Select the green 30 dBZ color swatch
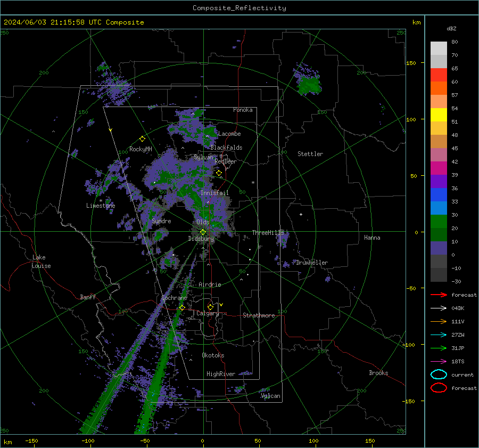 pyautogui.click(x=439, y=221)
